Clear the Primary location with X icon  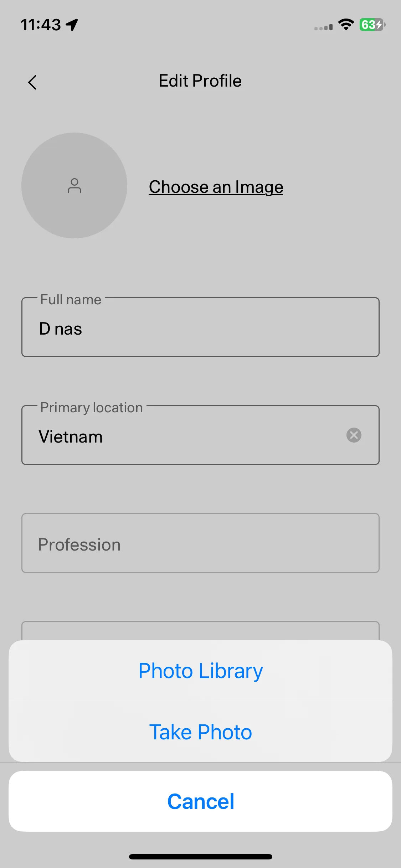coord(354,435)
